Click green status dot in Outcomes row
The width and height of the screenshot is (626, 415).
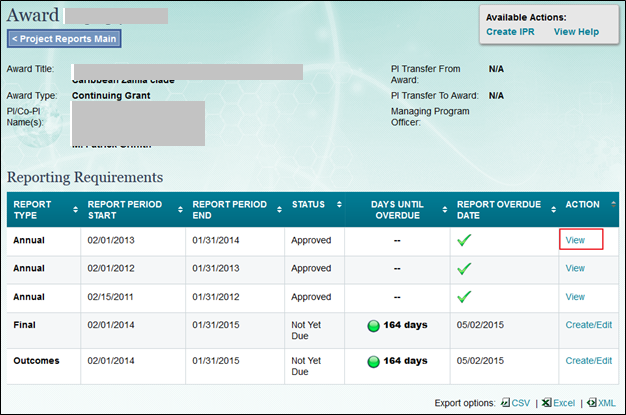tap(374, 361)
